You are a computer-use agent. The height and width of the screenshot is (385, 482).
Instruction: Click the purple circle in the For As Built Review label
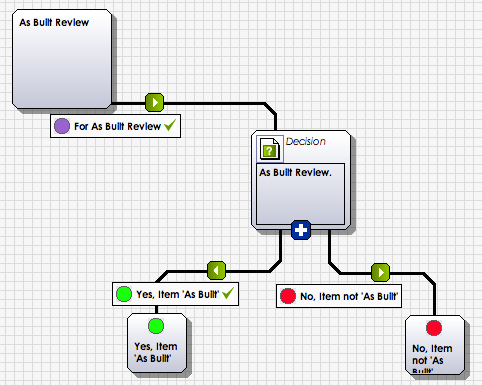tap(62, 126)
